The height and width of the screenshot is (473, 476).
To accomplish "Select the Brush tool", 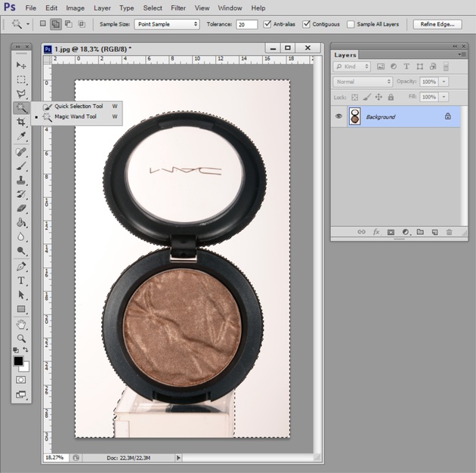I will coord(21,166).
